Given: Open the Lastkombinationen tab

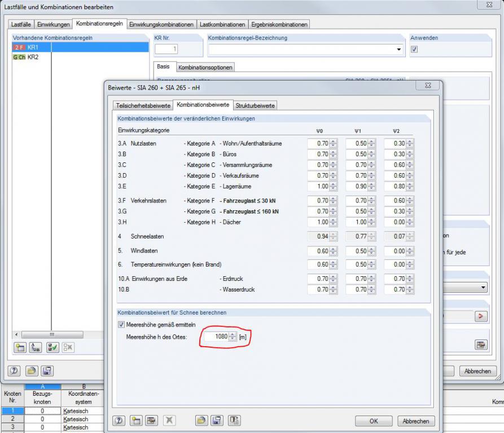Looking at the screenshot, I should pyautogui.click(x=222, y=24).
